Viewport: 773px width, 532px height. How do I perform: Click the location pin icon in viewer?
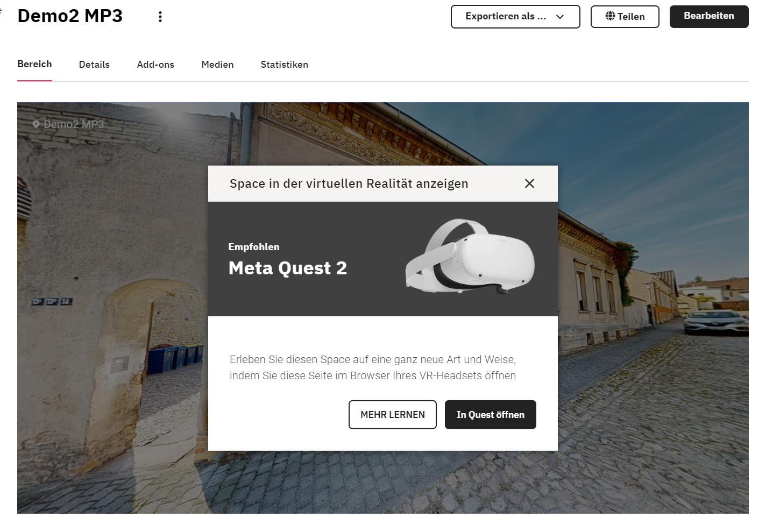pos(36,124)
